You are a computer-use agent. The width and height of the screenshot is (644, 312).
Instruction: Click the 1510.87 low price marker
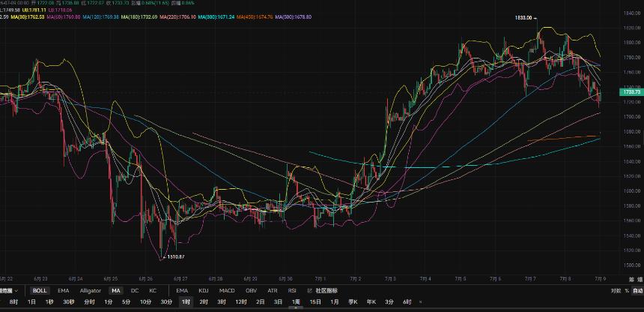(x=176, y=256)
